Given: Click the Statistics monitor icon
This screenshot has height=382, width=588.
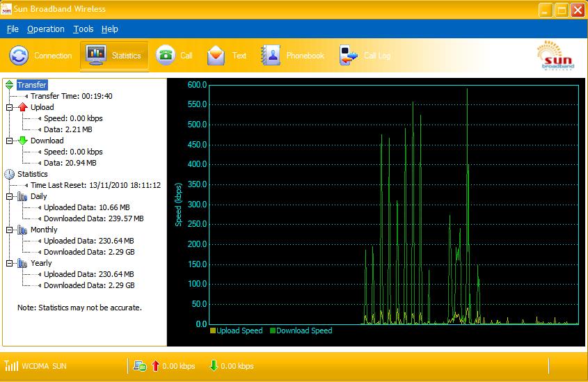Looking at the screenshot, I should pos(95,55).
